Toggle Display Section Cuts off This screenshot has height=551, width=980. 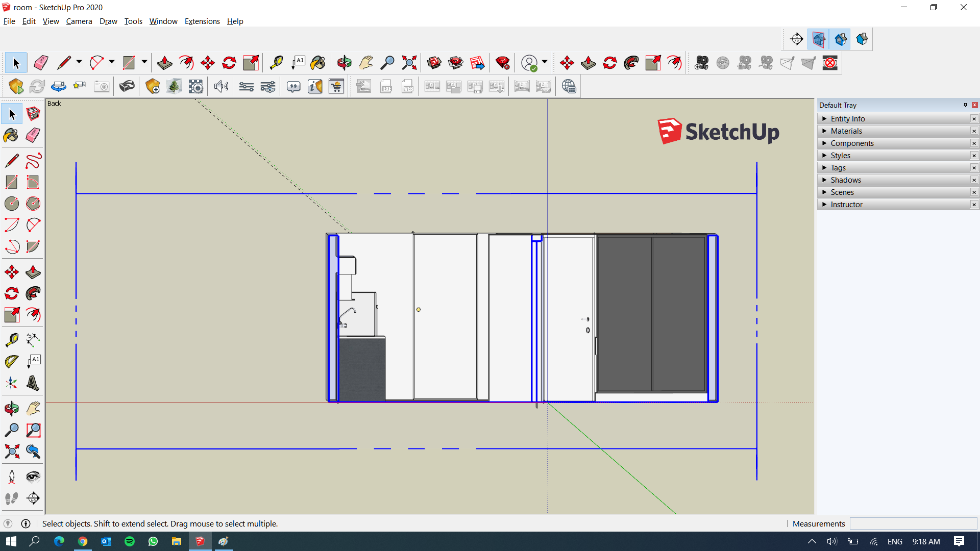tap(841, 39)
